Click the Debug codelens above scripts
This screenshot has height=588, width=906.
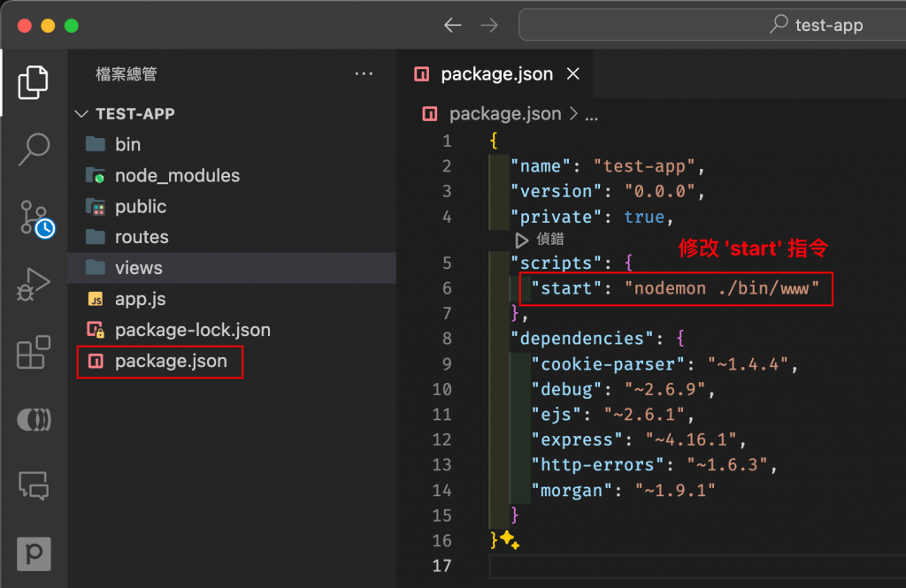click(541, 239)
